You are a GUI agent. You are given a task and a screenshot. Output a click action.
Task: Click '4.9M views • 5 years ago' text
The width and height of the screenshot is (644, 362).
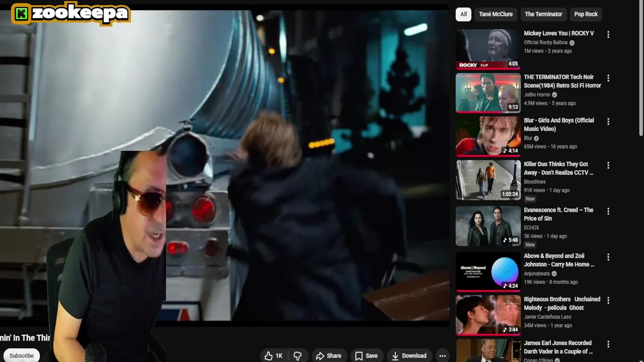click(549, 103)
